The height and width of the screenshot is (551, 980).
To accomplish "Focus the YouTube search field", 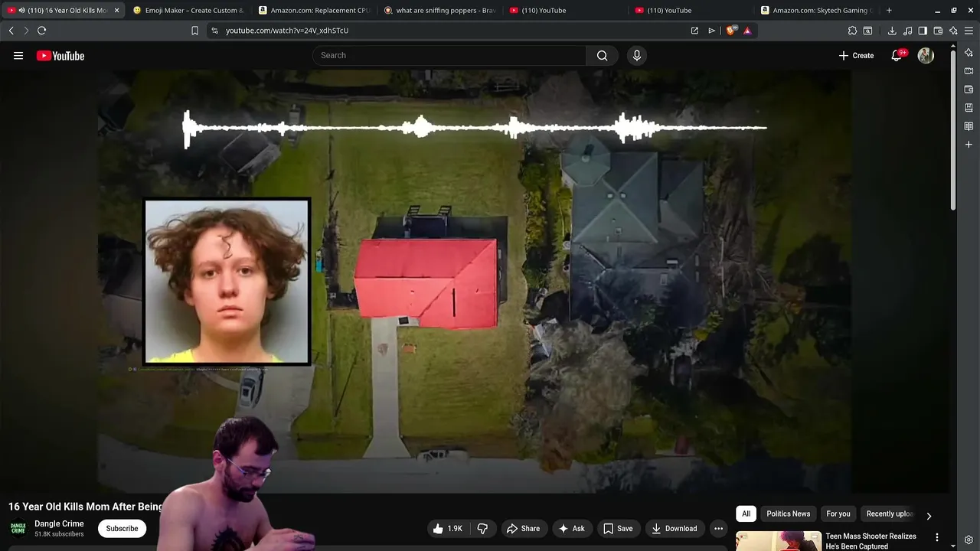I will [x=449, y=55].
